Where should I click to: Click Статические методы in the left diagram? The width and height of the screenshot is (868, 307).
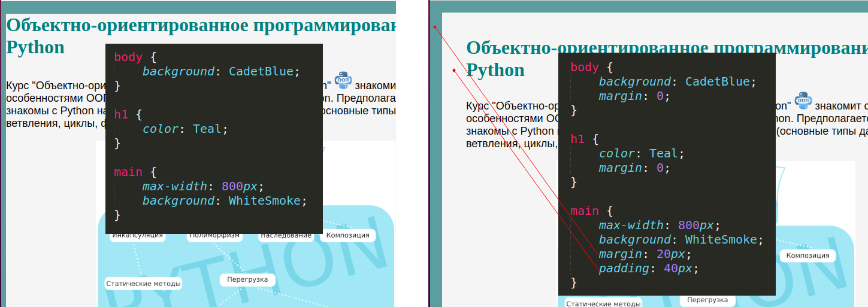143,284
